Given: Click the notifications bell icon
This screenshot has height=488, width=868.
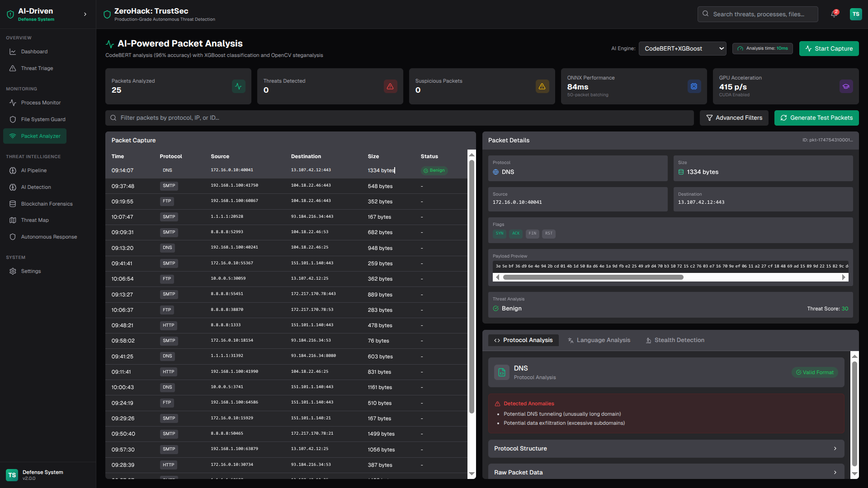Looking at the screenshot, I should tap(834, 14).
